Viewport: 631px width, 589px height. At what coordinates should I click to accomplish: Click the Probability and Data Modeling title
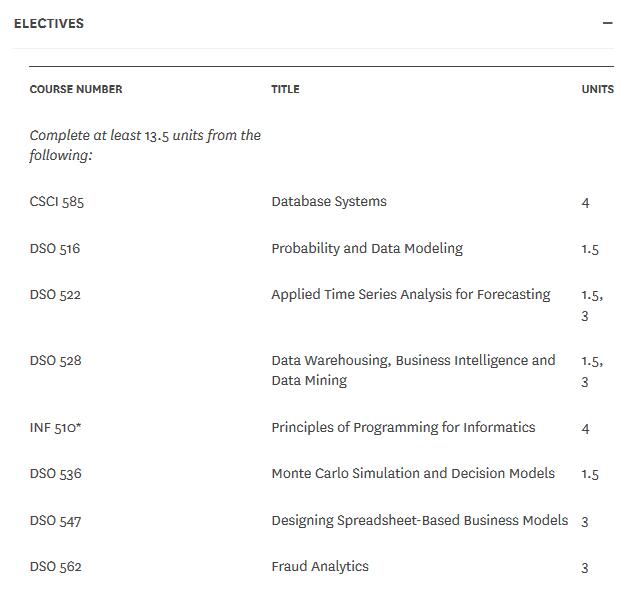(x=367, y=249)
